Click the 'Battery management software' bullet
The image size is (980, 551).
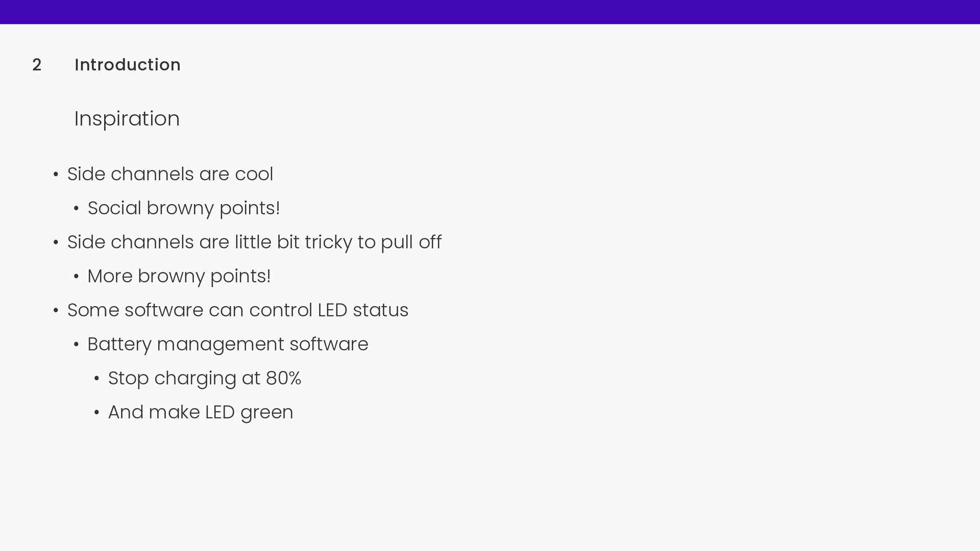[228, 344]
